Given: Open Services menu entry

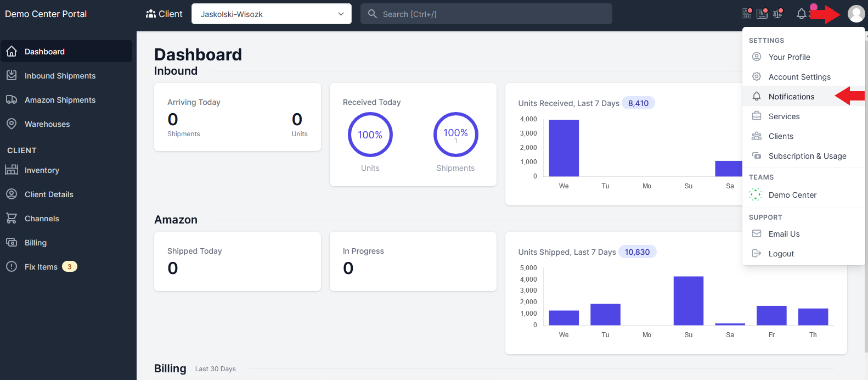Looking at the screenshot, I should click(803, 116).
